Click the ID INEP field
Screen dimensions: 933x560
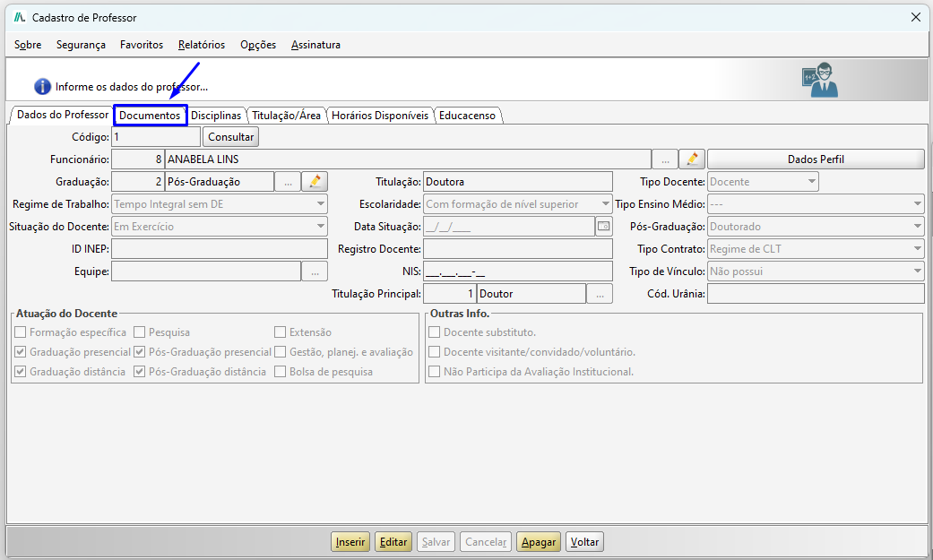[x=220, y=249]
